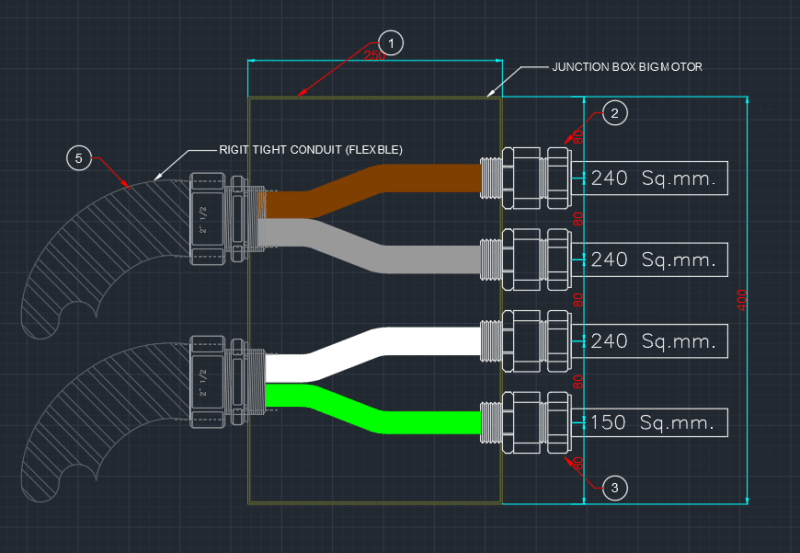Select the lower 2" 1/2 conduit fitting
Image resolution: width=800 pixels, height=553 pixels.
[227, 382]
